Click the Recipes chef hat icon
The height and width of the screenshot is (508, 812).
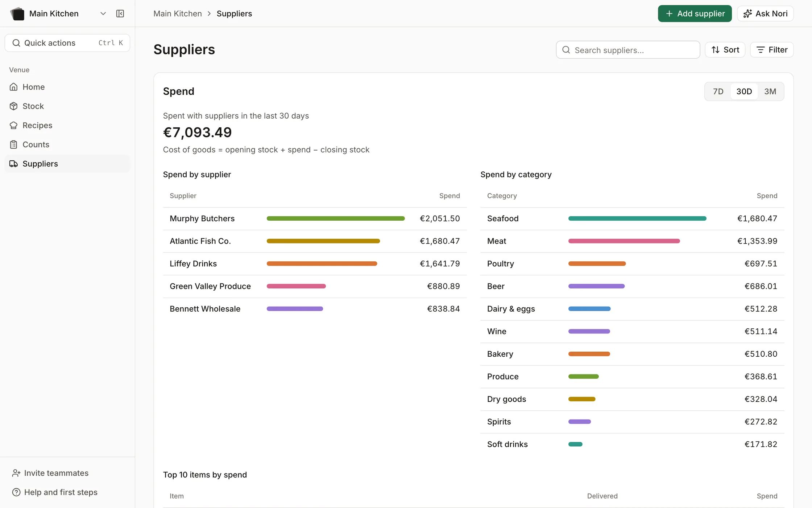coord(13,125)
